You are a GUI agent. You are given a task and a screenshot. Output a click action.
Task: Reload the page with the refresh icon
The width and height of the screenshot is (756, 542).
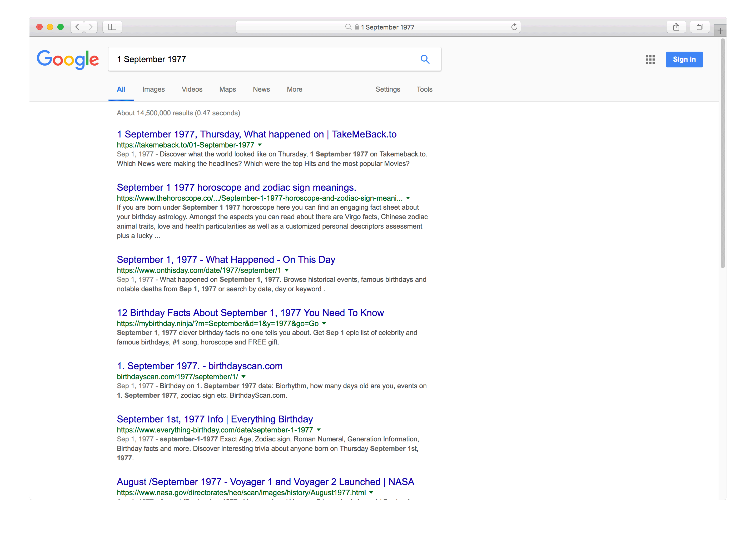click(x=514, y=27)
